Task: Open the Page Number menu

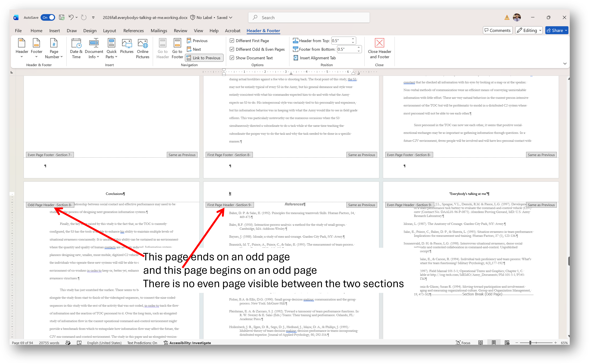Action: tap(54, 48)
